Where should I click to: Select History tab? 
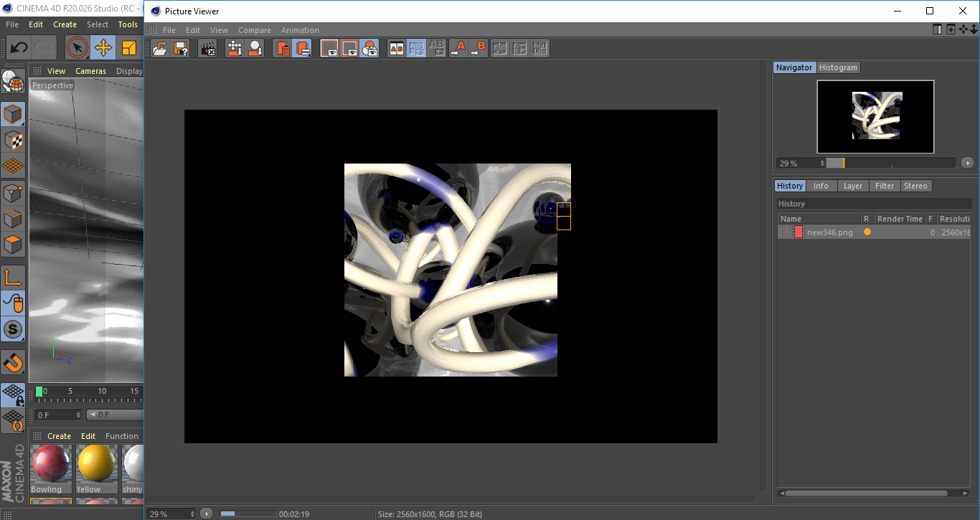[790, 186]
